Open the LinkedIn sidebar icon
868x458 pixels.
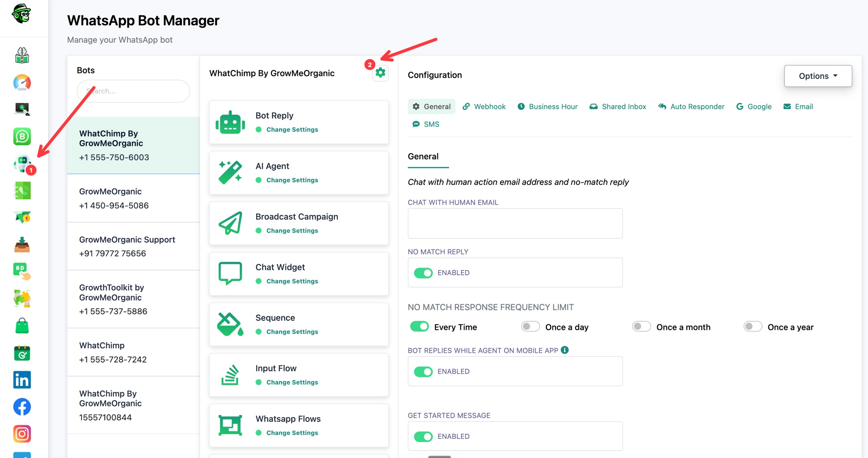pyautogui.click(x=22, y=380)
